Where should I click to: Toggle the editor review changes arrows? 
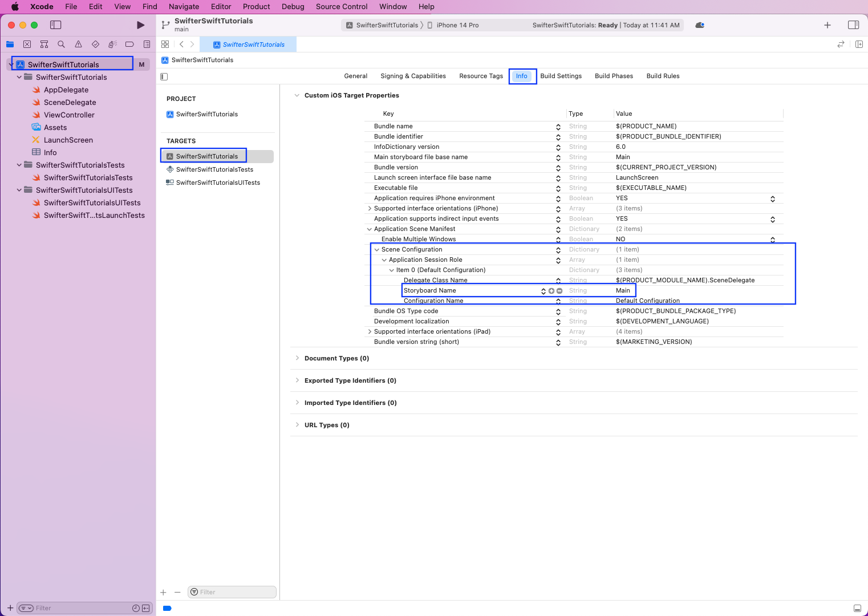coord(841,44)
